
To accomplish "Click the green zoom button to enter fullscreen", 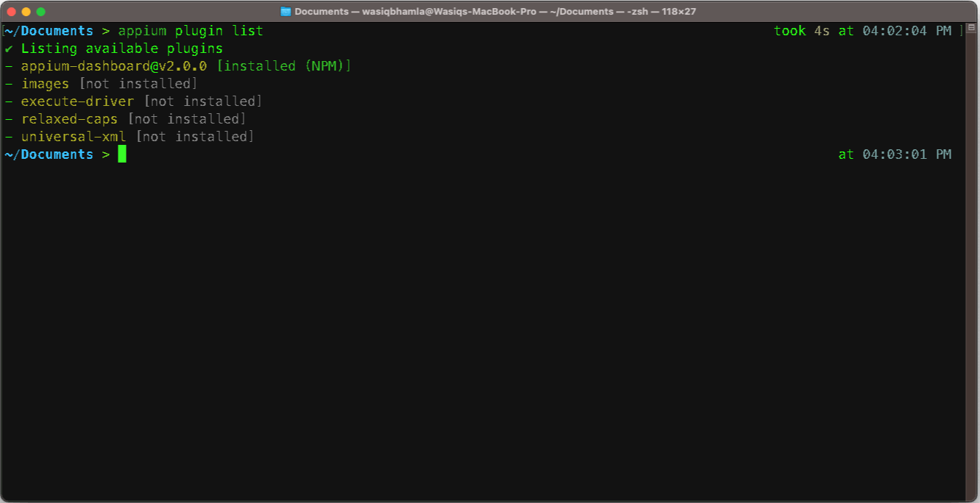I will point(40,11).
